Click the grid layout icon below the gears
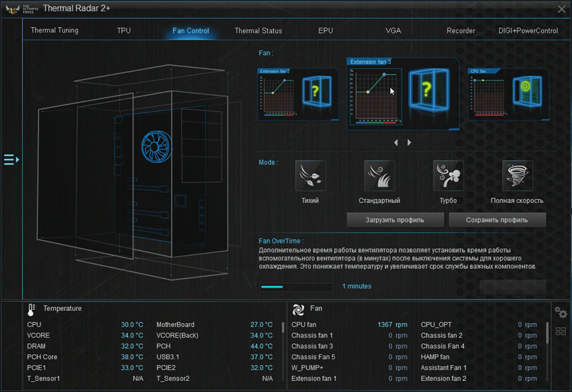 tap(561, 331)
